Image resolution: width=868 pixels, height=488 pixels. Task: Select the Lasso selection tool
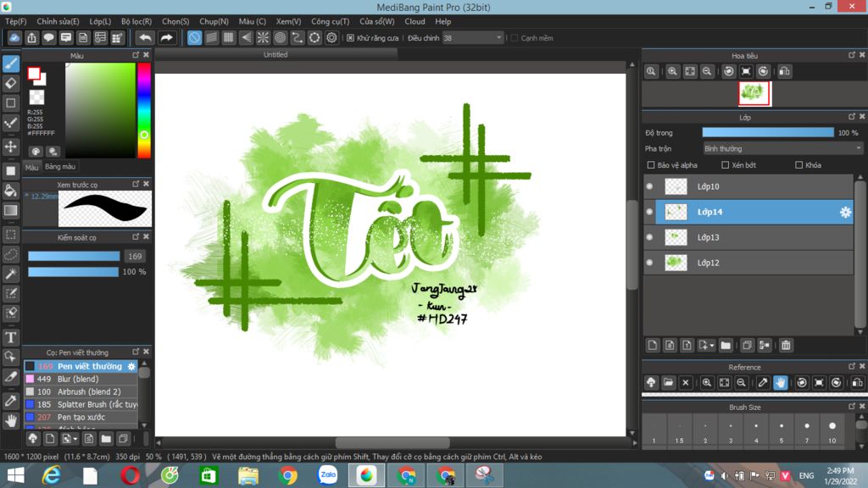pos(11,254)
